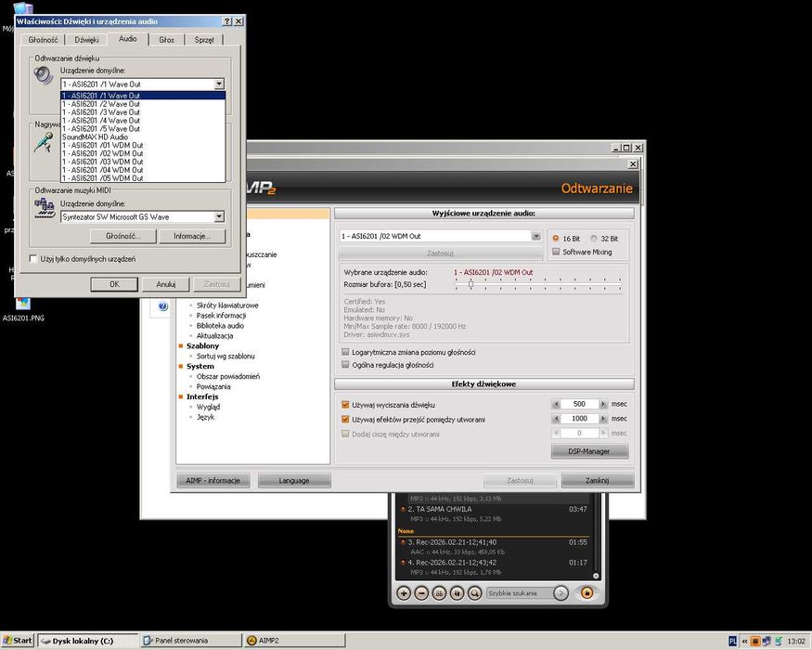
Task: Switch to Panel sterowania taskbar item
Action: (191, 641)
